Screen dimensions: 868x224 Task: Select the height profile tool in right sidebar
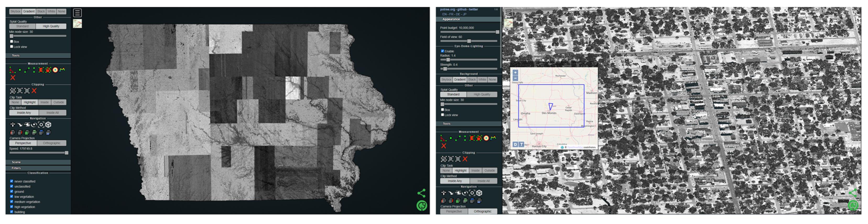pyautogui.click(x=493, y=138)
